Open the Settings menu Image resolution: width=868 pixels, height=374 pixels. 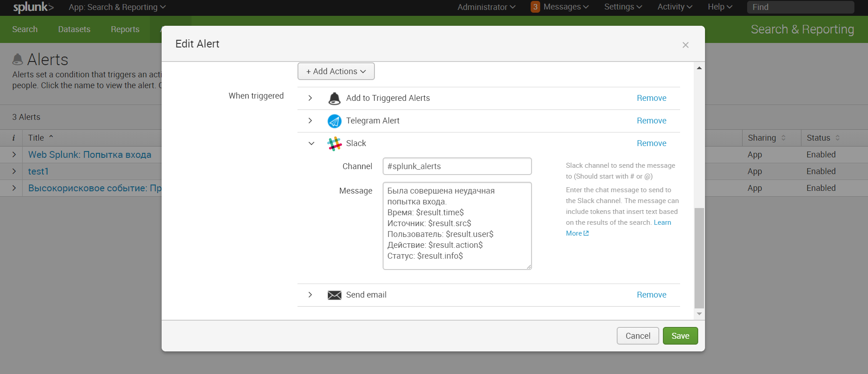[x=623, y=7]
